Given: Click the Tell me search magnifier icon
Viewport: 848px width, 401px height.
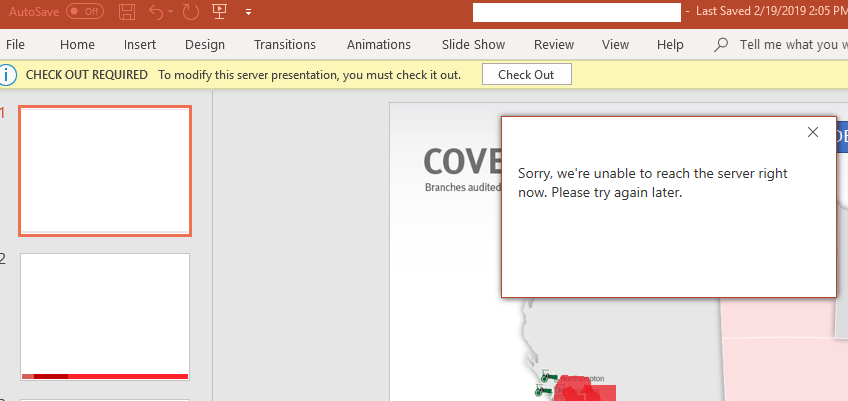Looking at the screenshot, I should click(x=720, y=45).
